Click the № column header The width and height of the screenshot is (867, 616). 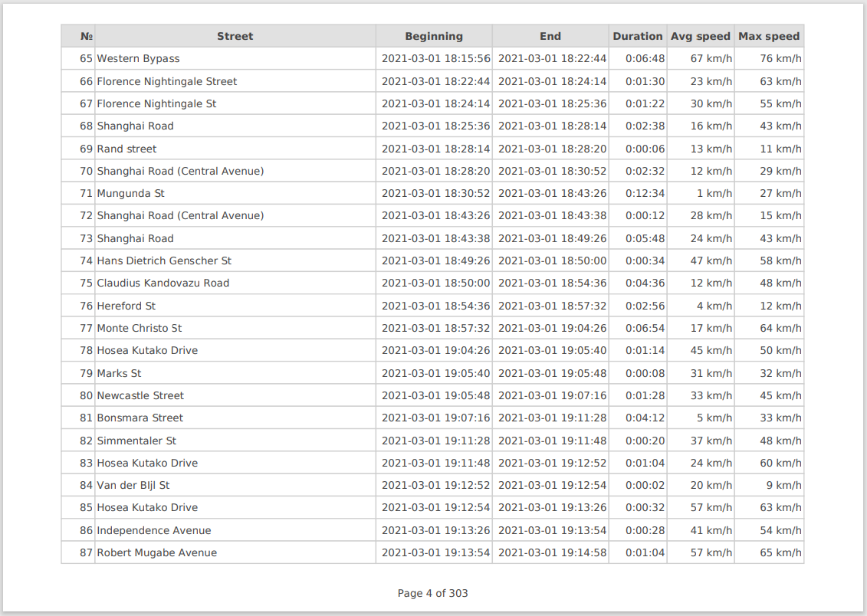click(87, 36)
